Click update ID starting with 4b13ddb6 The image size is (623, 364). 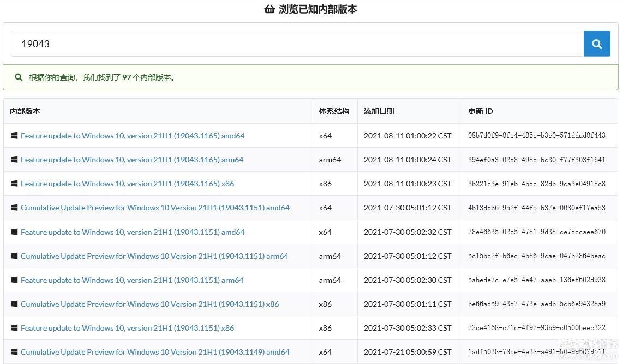(x=537, y=208)
